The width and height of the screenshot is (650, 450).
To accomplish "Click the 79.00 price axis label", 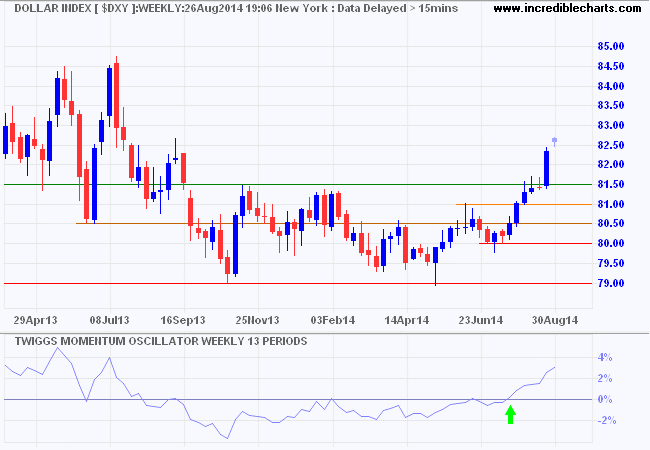I will (611, 283).
